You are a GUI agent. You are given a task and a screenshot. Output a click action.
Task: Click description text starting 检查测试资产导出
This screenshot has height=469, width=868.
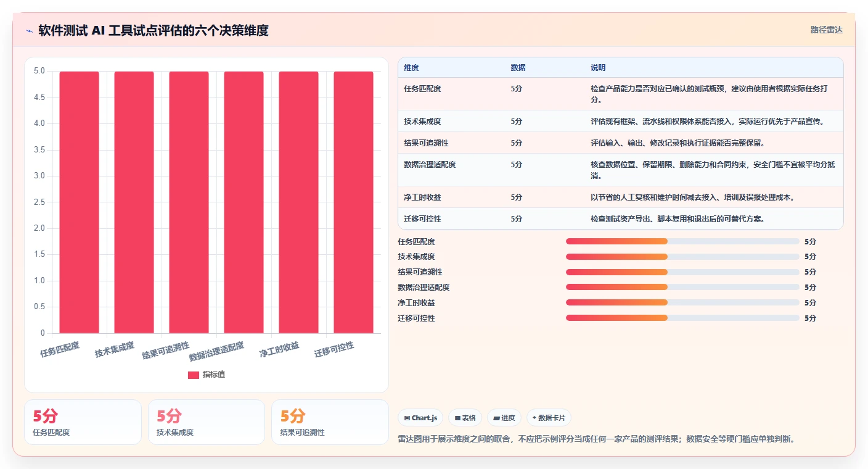pyautogui.click(x=678, y=219)
